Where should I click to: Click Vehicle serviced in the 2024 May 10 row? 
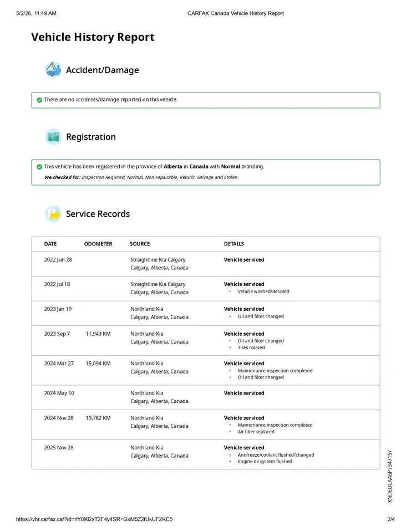[244, 393]
